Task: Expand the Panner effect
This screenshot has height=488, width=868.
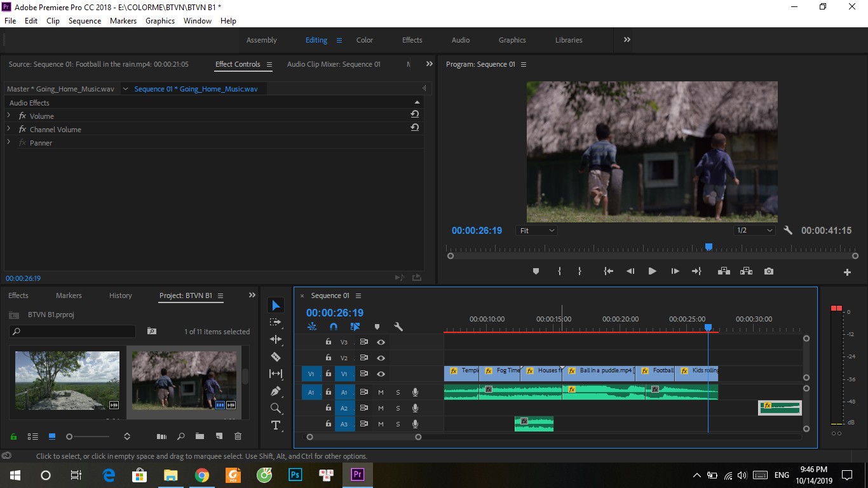Action: click(9, 142)
